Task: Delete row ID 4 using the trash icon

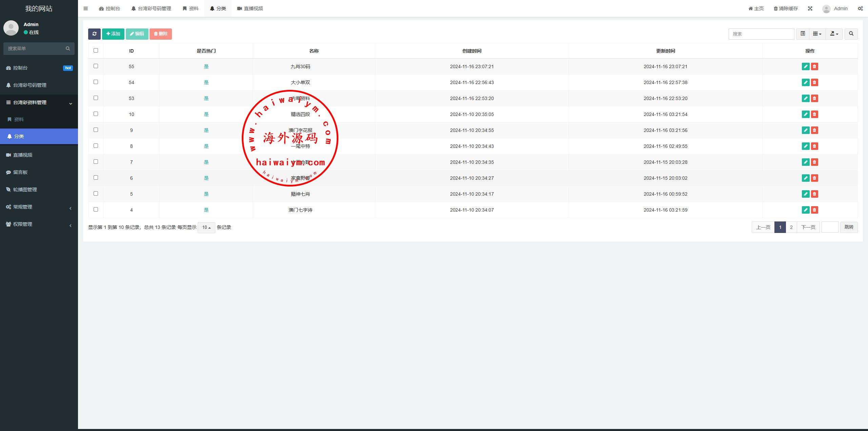Action: click(814, 210)
